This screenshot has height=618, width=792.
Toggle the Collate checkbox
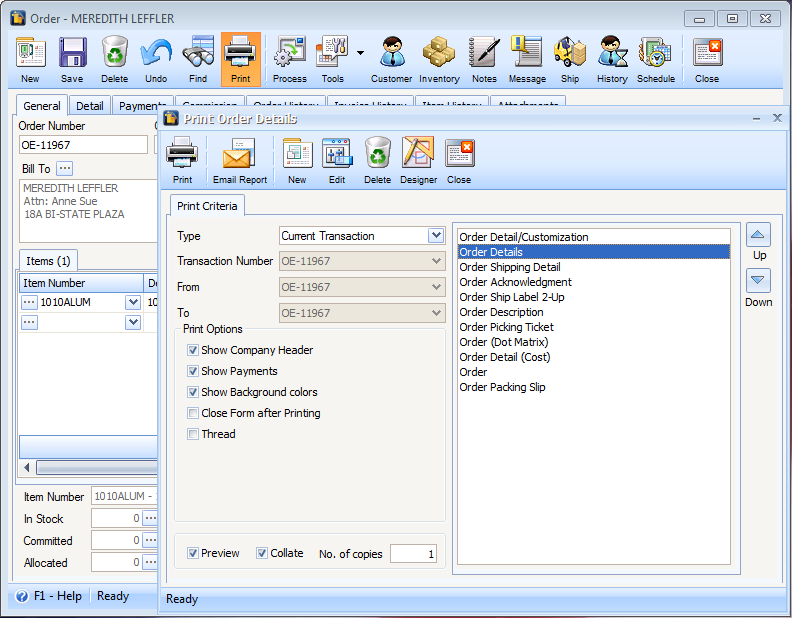click(262, 553)
